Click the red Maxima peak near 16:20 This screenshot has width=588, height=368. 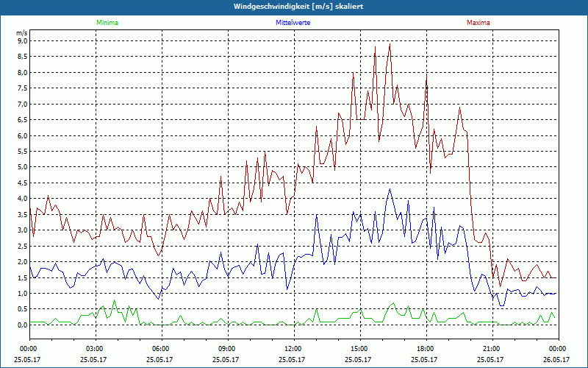click(390, 44)
